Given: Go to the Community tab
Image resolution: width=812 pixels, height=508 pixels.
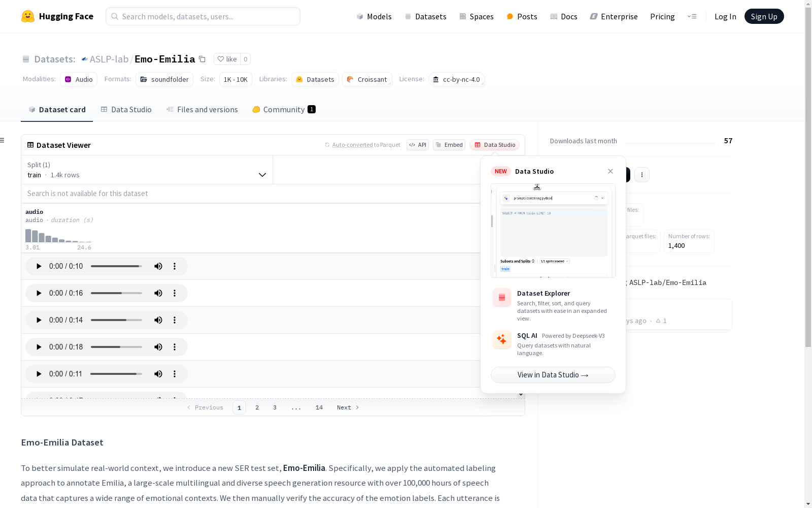Looking at the screenshot, I should 284,109.
